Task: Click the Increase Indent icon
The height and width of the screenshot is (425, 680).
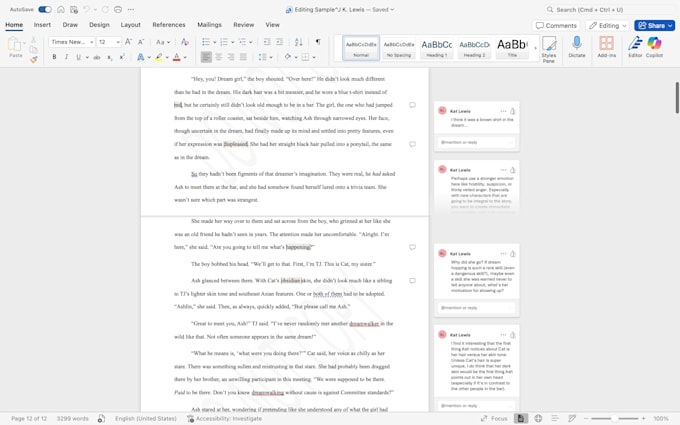Action: click(280, 42)
